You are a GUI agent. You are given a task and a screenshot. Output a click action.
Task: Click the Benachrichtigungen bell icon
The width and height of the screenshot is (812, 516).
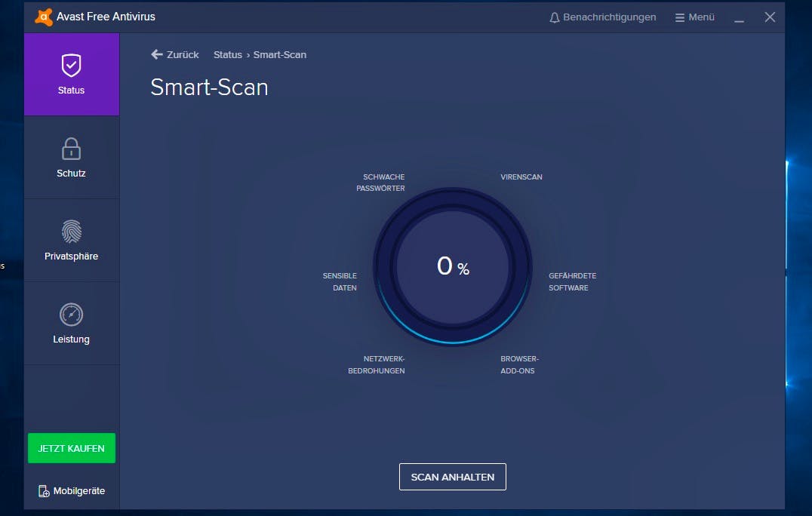555,17
